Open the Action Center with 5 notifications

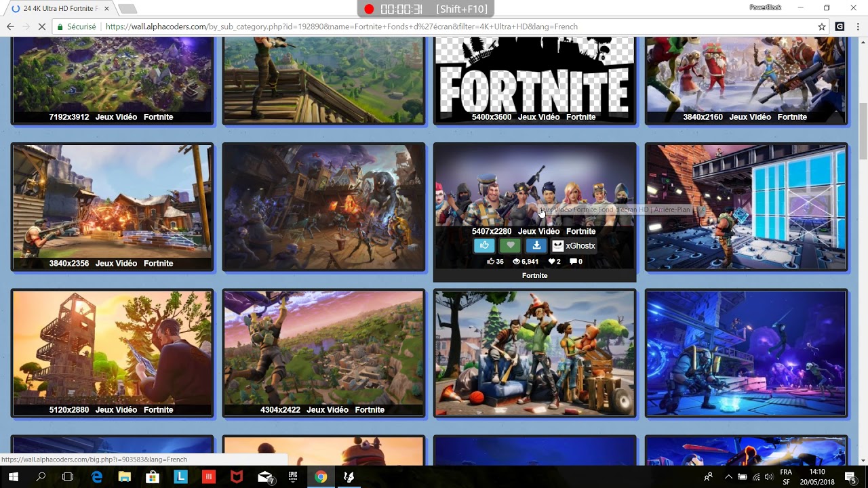tap(850, 476)
